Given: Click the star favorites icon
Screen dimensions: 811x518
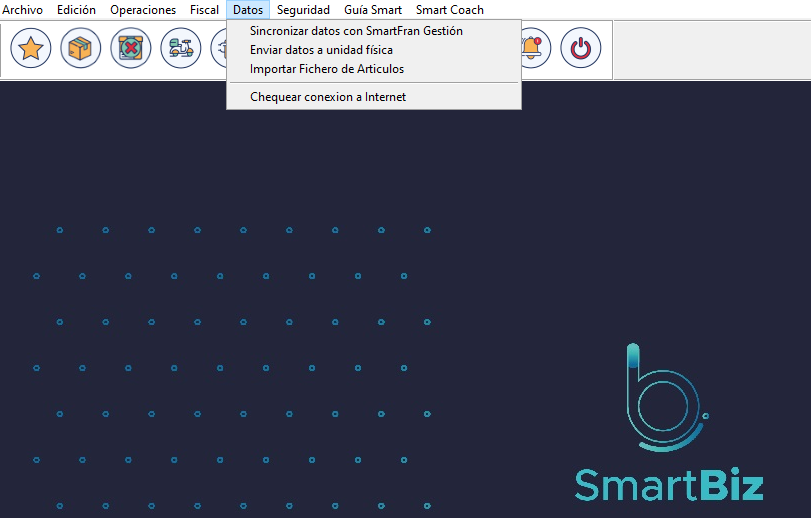Looking at the screenshot, I should pos(31,48).
